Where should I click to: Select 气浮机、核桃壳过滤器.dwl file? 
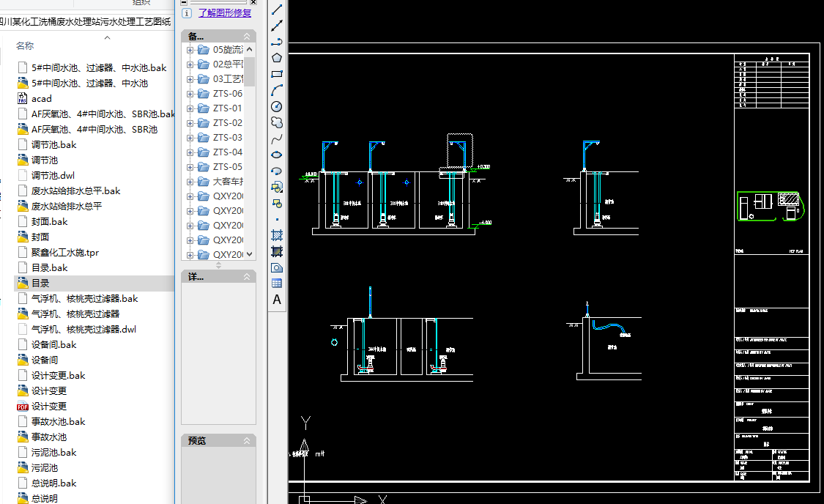pyautogui.click(x=83, y=330)
